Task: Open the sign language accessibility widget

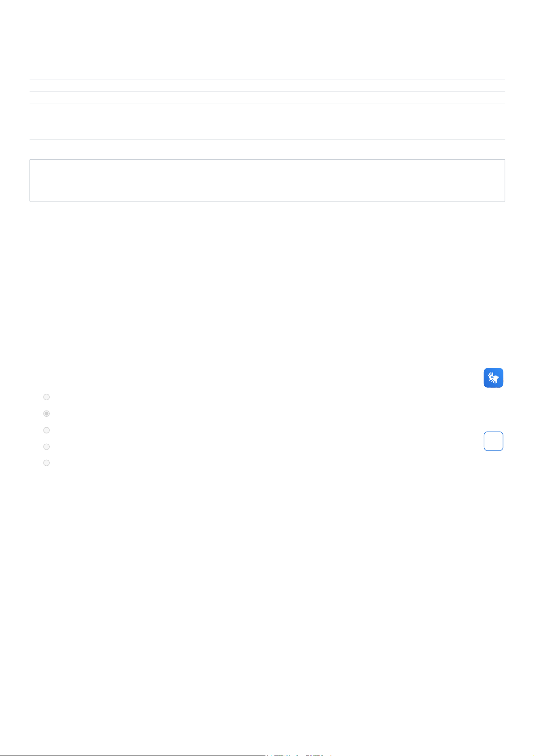Action: click(493, 378)
